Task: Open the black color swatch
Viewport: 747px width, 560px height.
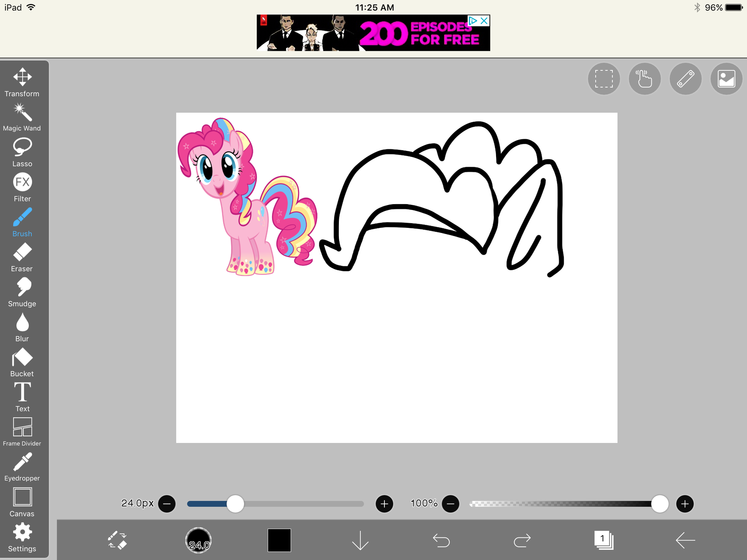Action: click(x=279, y=540)
